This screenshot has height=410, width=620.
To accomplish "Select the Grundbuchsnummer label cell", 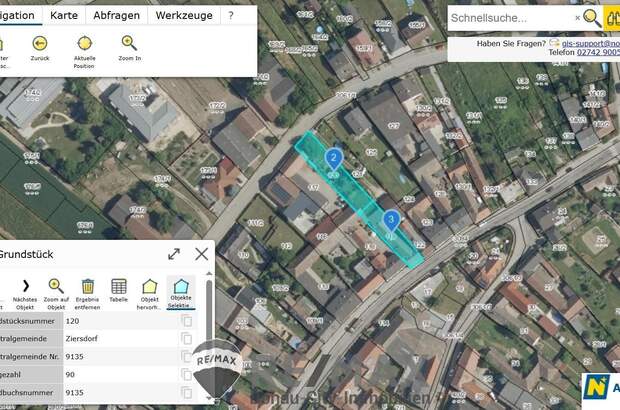I will coord(31,392).
